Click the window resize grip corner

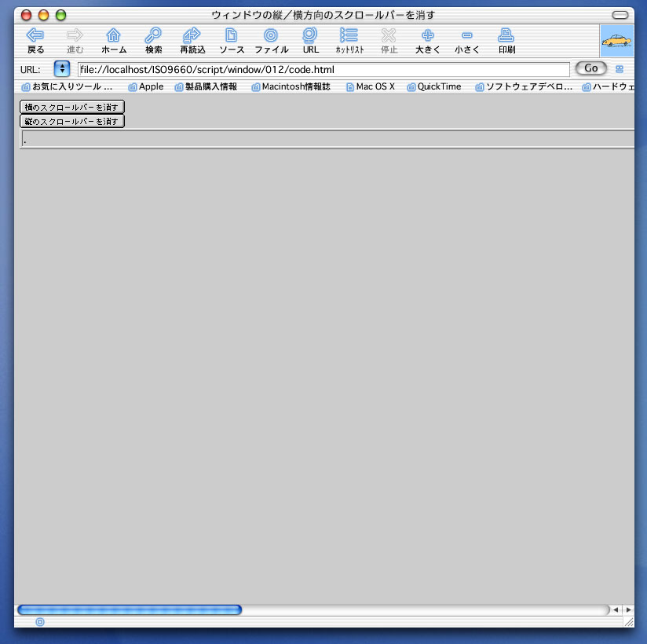tap(629, 622)
